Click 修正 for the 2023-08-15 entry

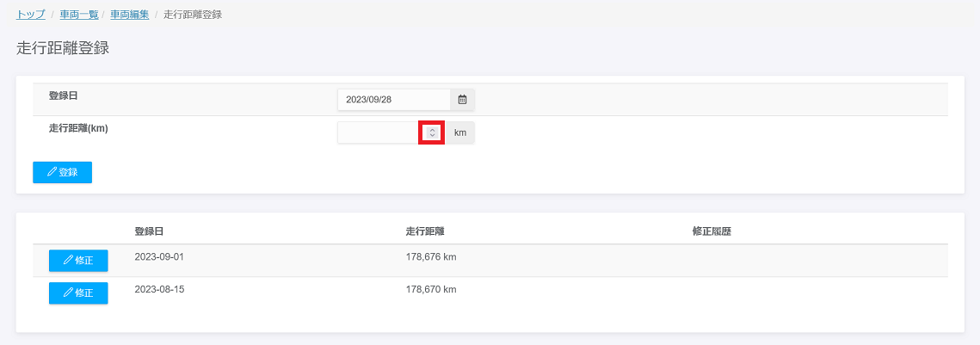point(78,293)
